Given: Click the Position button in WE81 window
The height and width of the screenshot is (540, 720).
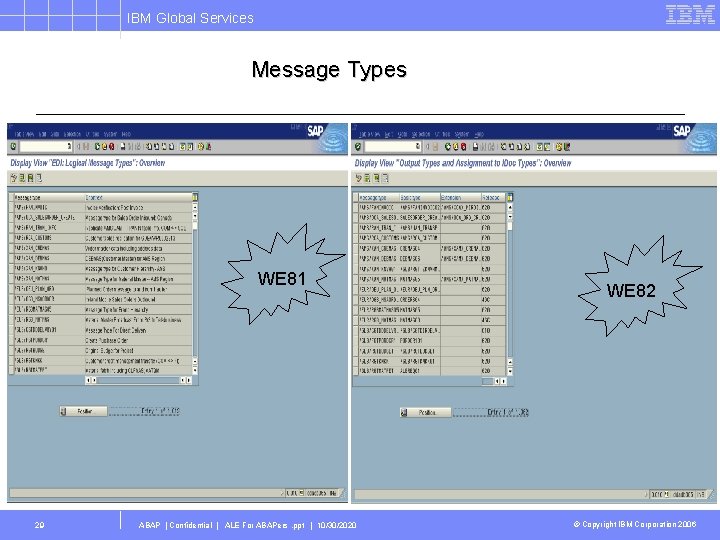Looking at the screenshot, I should tap(83, 411).
